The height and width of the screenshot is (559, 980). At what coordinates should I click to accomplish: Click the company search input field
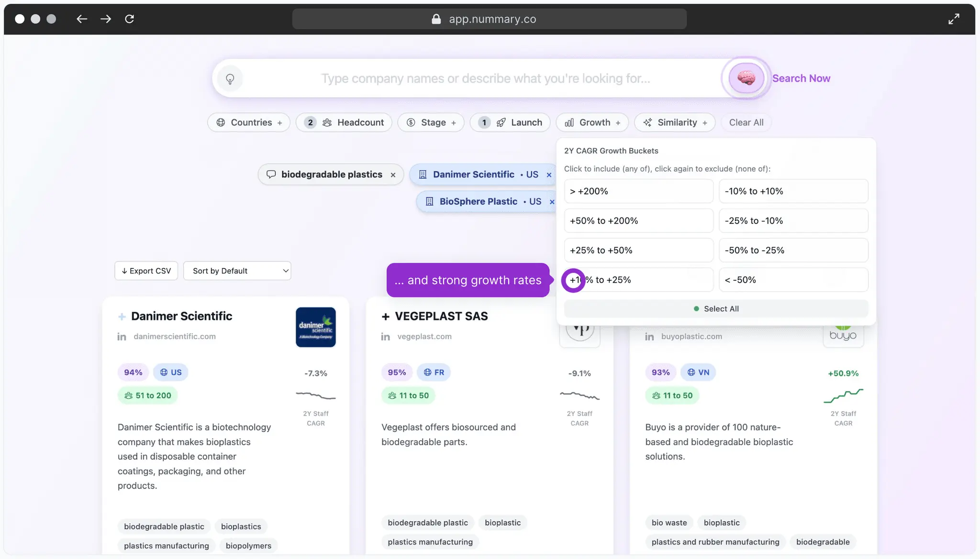[x=485, y=78]
